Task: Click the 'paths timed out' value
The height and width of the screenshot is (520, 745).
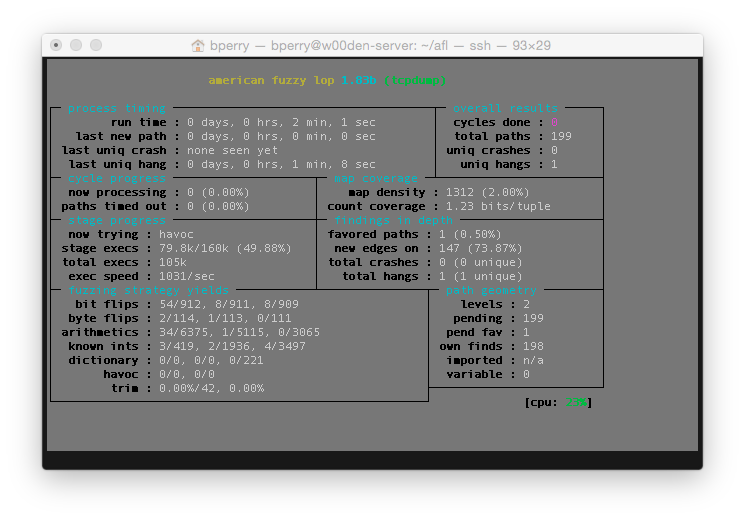Action: coord(218,206)
